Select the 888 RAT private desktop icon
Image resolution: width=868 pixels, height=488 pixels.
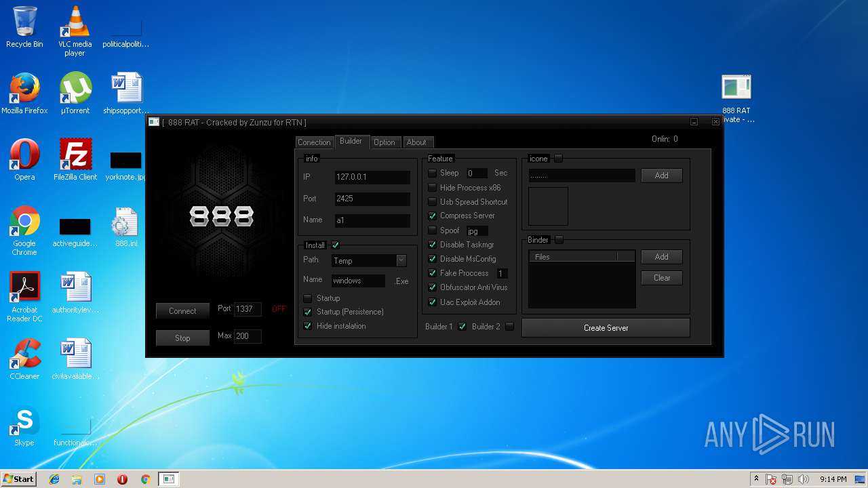[736, 99]
